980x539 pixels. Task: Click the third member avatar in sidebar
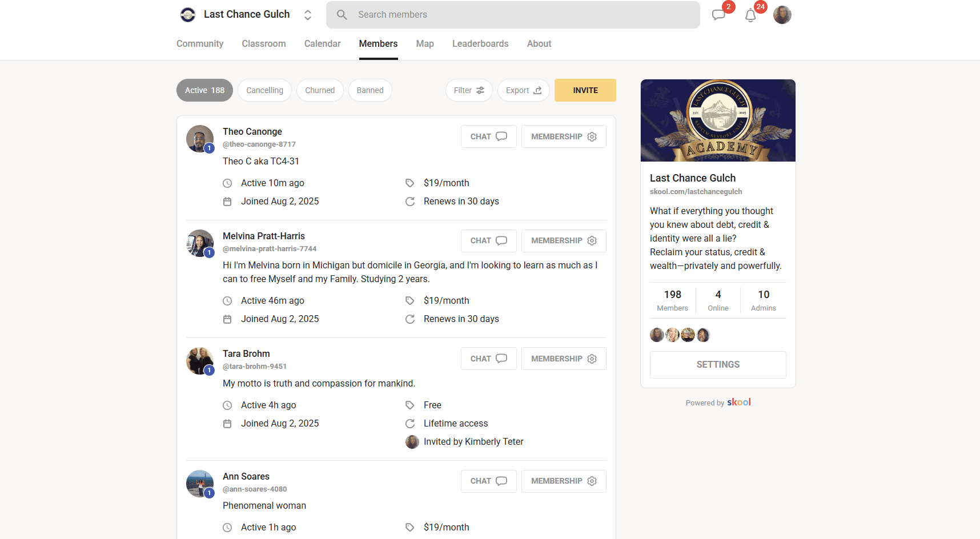[x=688, y=335]
